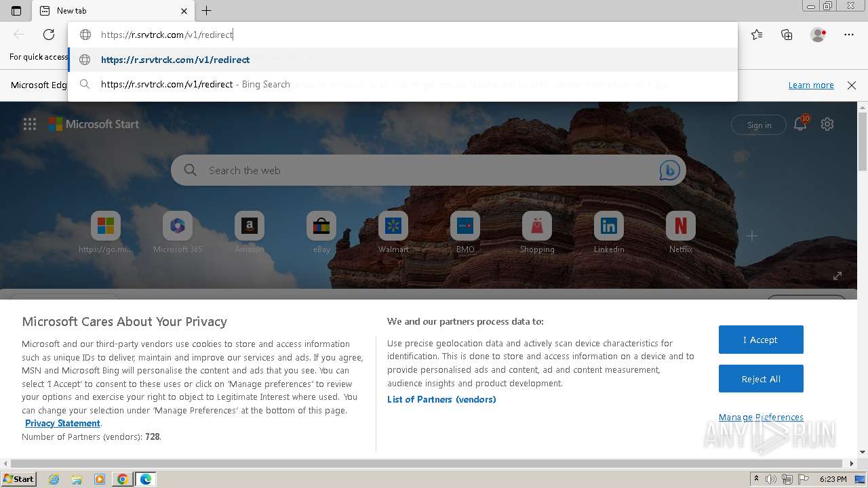Open the eBay quick link tile
The image size is (868, 488).
(x=321, y=232)
